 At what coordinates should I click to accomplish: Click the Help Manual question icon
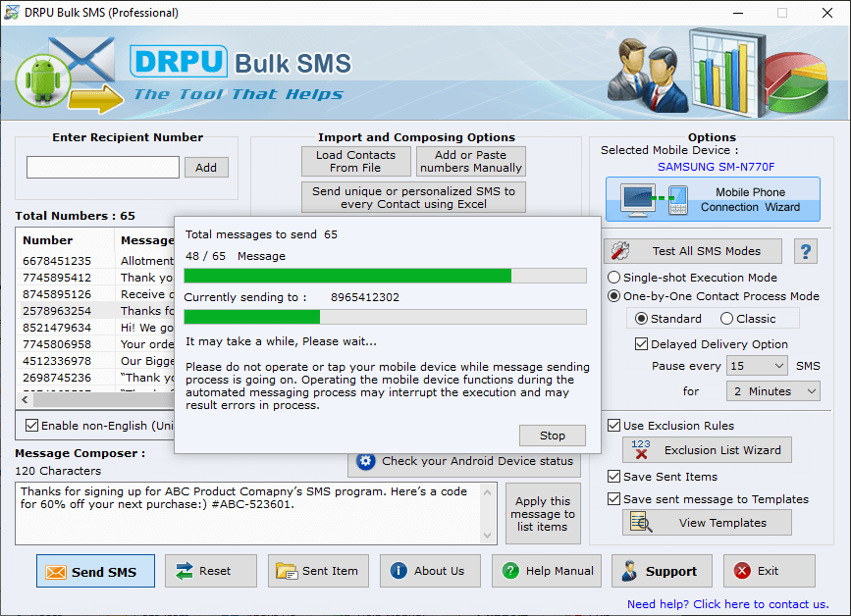tap(510, 571)
